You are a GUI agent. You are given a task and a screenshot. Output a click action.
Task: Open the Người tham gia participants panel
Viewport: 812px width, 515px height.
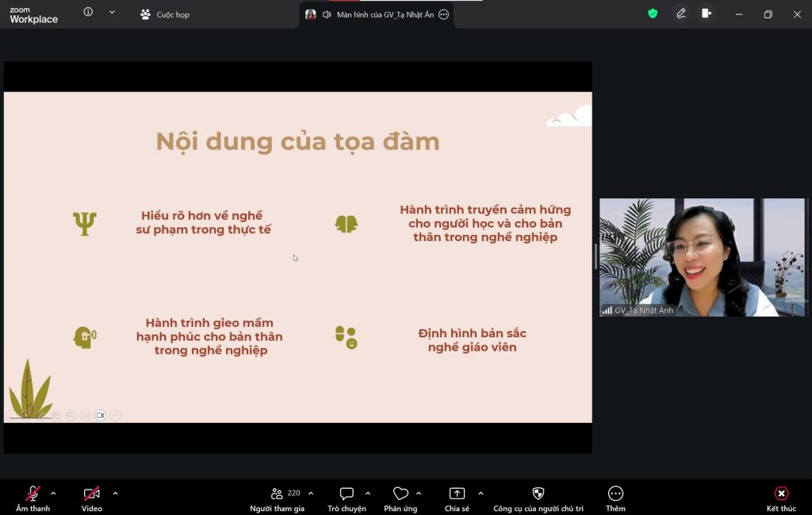pos(277,494)
